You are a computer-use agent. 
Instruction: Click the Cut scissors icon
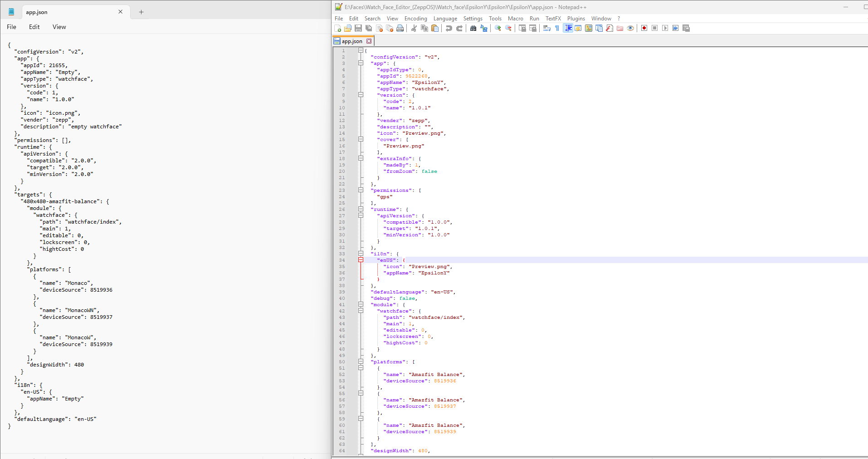point(414,28)
